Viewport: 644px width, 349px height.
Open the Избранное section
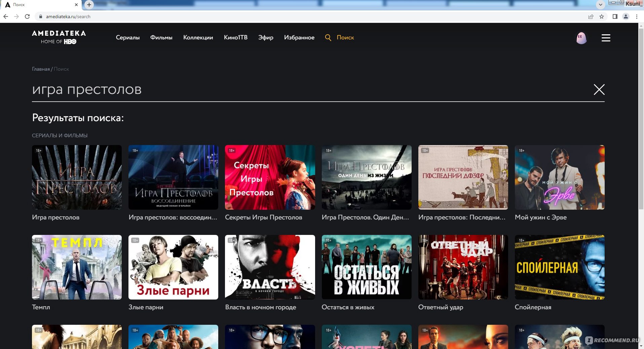coord(299,37)
